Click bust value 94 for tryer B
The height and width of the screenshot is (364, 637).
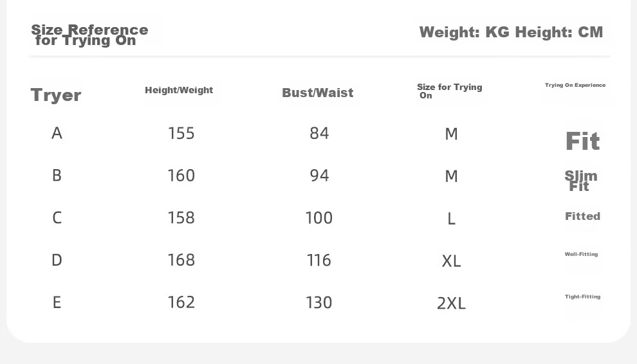[319, 176]
